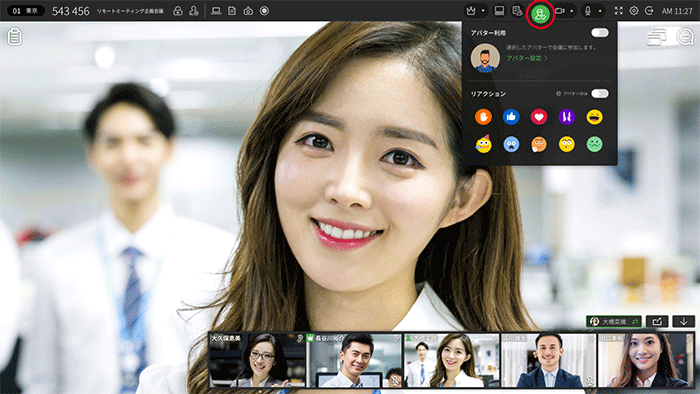700x394 pixels.
Task: Click the pop-out share button above thumbnails
Action: [x=657, y=321]
